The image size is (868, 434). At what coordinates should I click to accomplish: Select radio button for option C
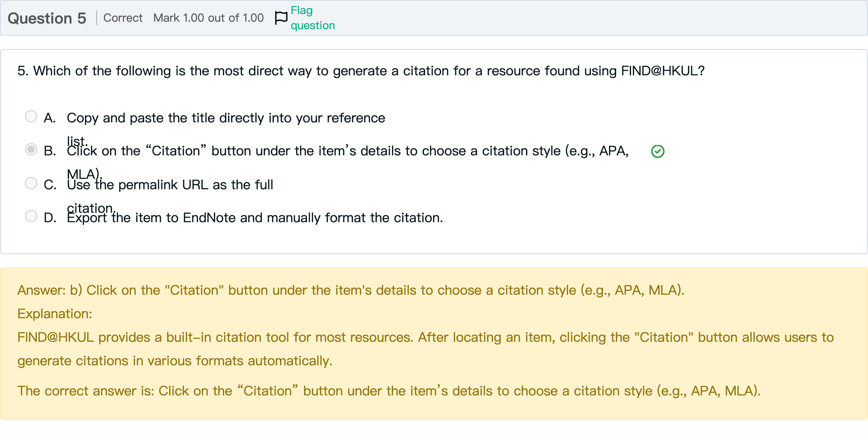click(31, 183)
